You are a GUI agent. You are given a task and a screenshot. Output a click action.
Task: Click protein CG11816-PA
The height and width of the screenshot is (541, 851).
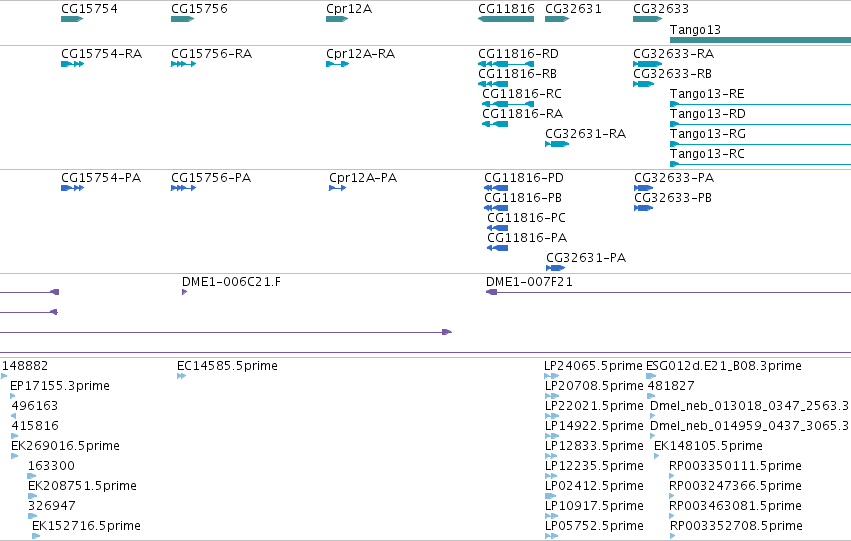coord(498,248)
